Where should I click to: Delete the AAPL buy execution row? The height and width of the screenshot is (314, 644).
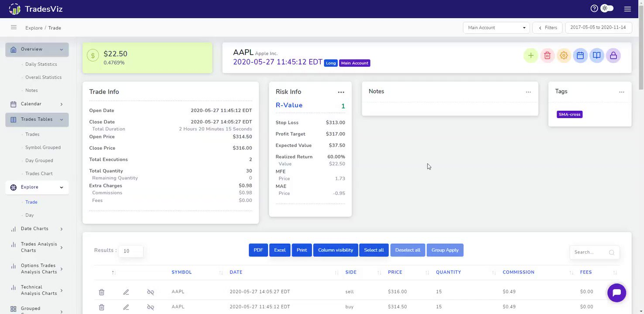(x=102, y=307)
